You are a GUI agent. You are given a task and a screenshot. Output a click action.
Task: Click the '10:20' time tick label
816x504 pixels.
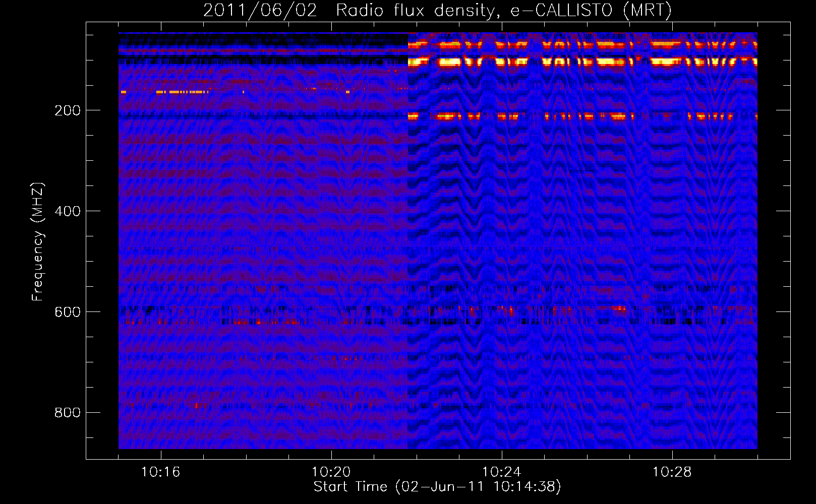(331, 472)
